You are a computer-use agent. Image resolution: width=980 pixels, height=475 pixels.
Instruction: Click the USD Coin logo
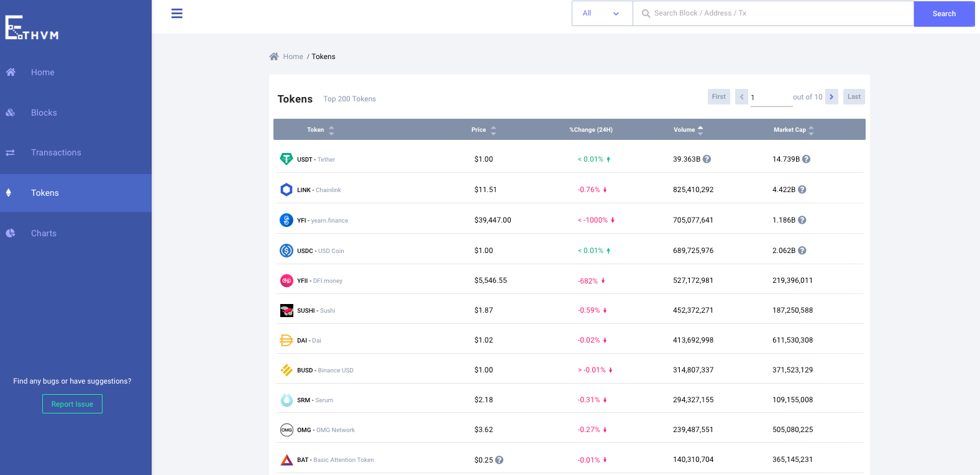(x=286, y=251)
